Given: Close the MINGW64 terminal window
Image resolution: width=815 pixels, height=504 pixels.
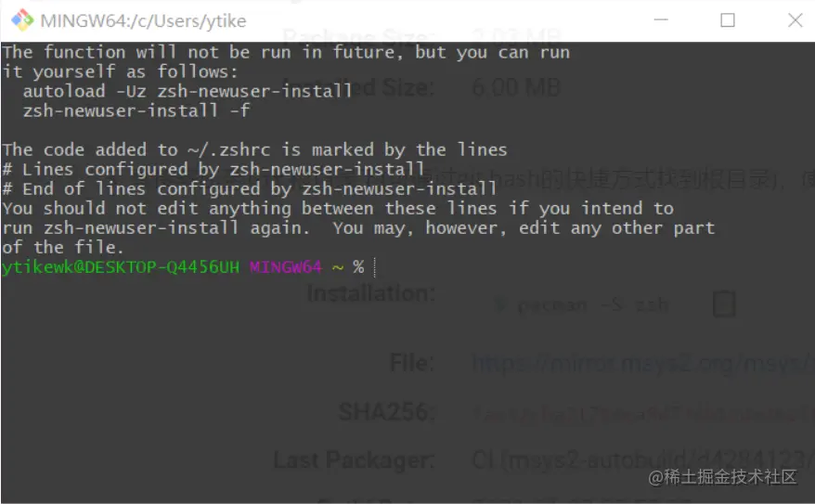Looking at the screenshot, I should click(x=795, y=20).
